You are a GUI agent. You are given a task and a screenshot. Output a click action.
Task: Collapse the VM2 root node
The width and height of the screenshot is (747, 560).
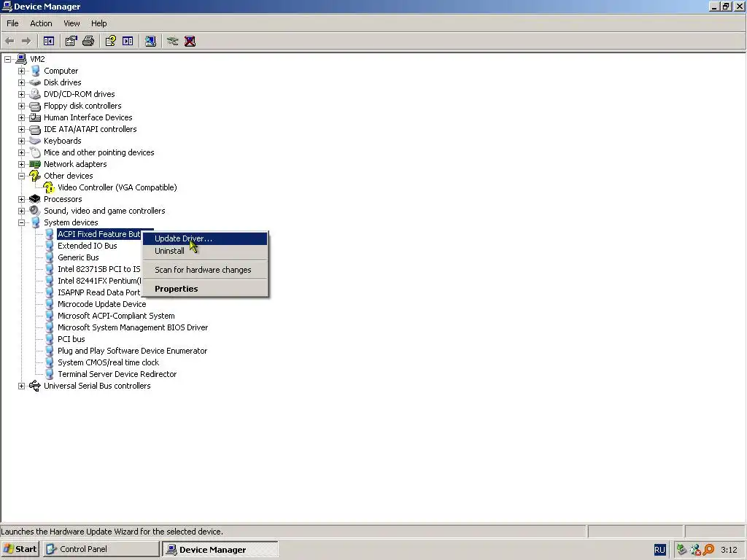7,59
